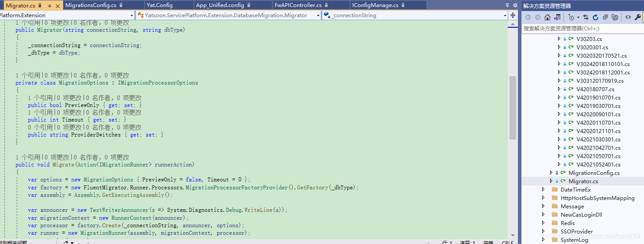Click the NewCasLoginDll folder icon
This screenshot has height=244, width=644.
click(555, 214)
